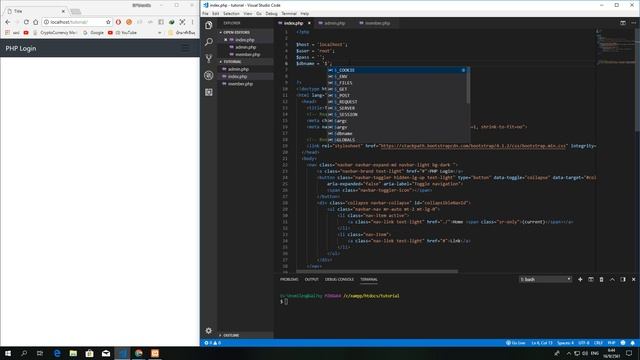Click the Ln 6 Col cursor position indicator
The width and height of the screenshot is (640, 360).
pos(542,343)
